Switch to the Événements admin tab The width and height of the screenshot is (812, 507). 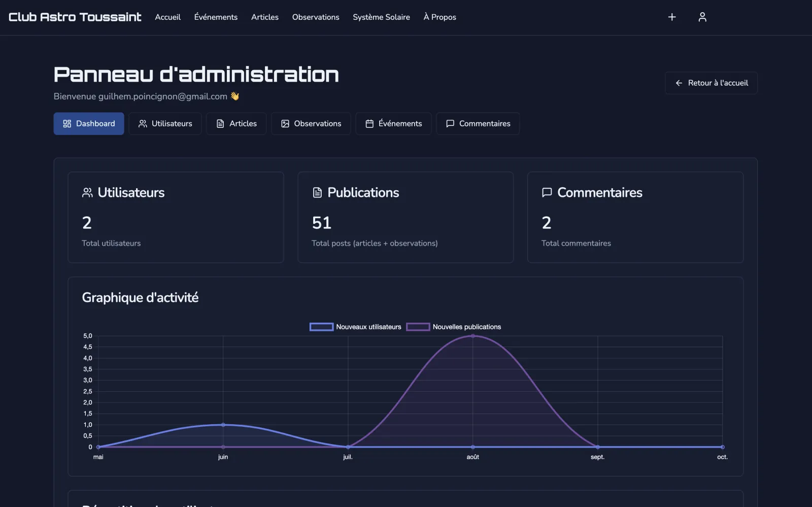click(x=393, y=124)
